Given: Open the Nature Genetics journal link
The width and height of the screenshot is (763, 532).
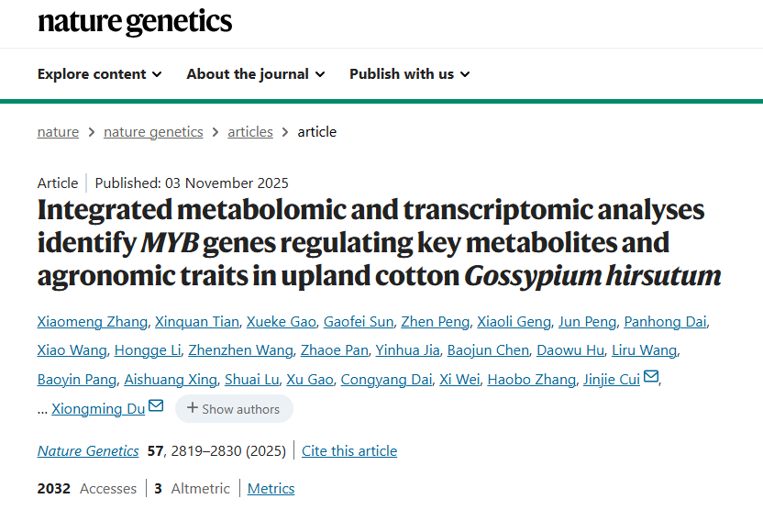Looking at the screenshot, I should click(x=88, y=451).
